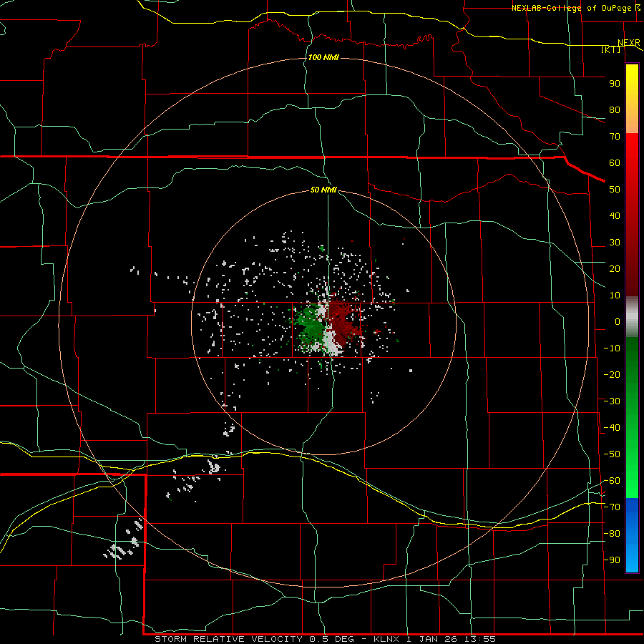Select the bright green segment near -60
This screenshot has height=644, width=644.
tap(632, 481)
